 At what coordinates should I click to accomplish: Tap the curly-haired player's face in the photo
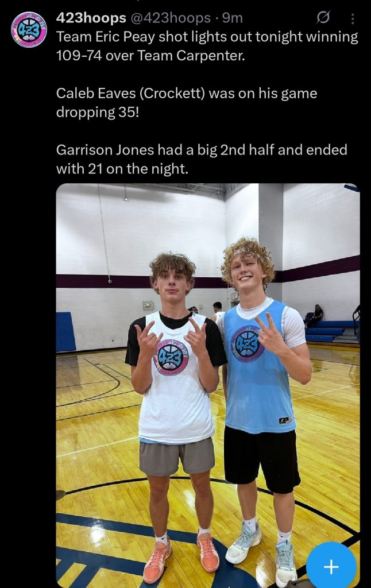246,270
